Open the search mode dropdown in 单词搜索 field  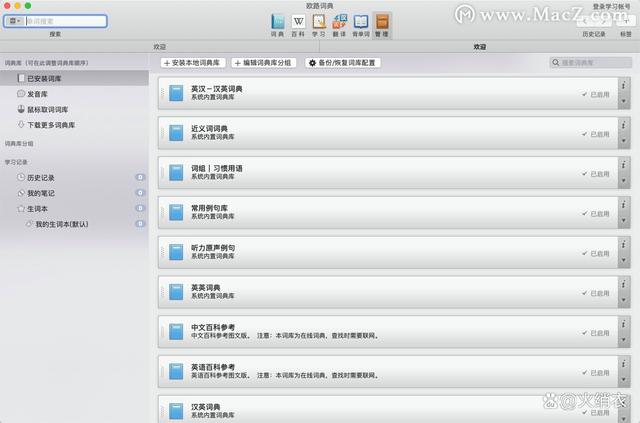pyautogui.click(x=15, y=21)
